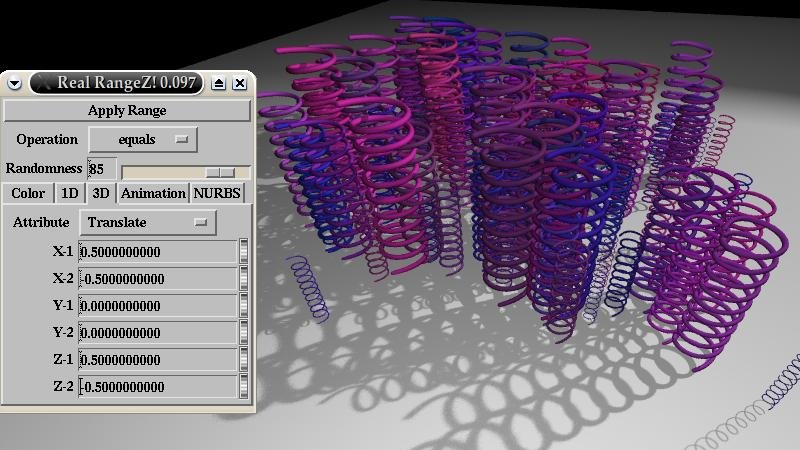Switch to the 3D tab
Screen dimensions: 800x450
click(101, 193)
